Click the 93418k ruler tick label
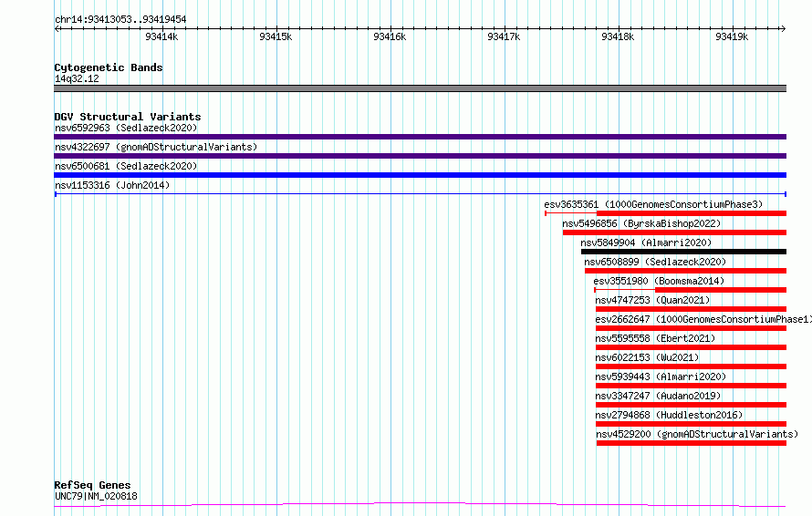Screen dimensions: 812x516 click(x=618, y=36)
